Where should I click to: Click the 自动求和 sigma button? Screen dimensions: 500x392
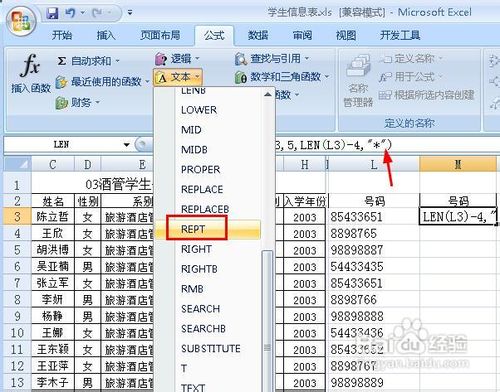pos(84,61)
